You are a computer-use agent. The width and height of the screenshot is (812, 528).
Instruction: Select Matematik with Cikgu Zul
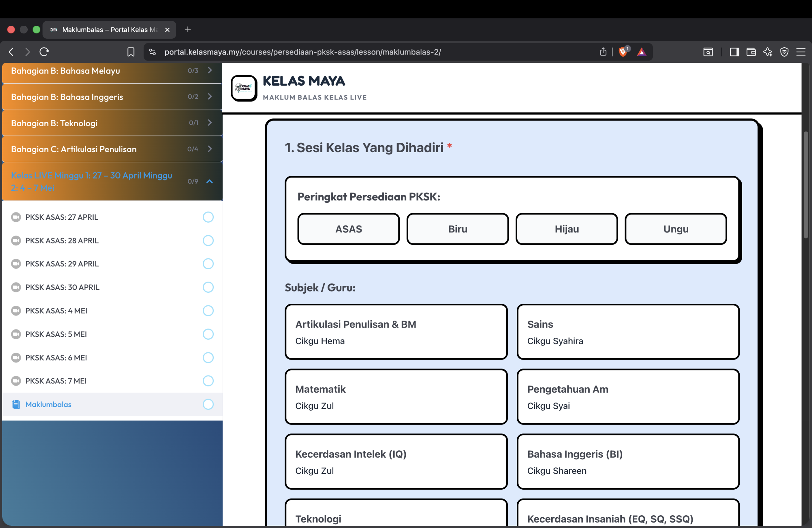(396, 397)
